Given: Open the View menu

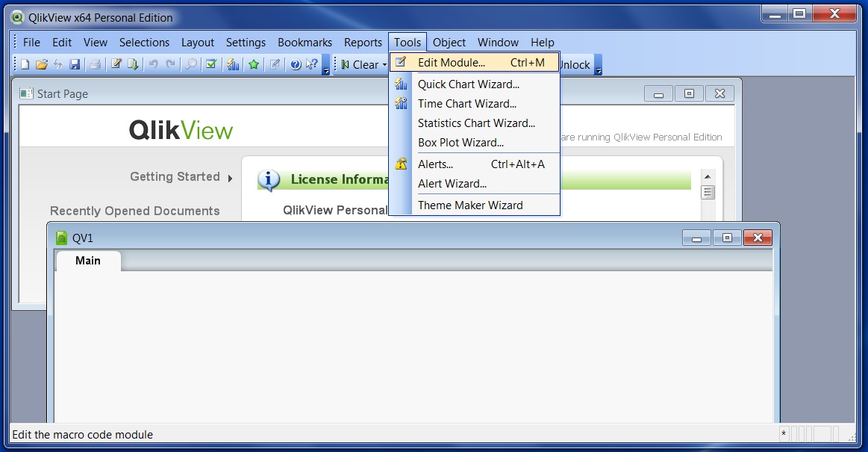Looking at the screenshot, I should point(96,42).
